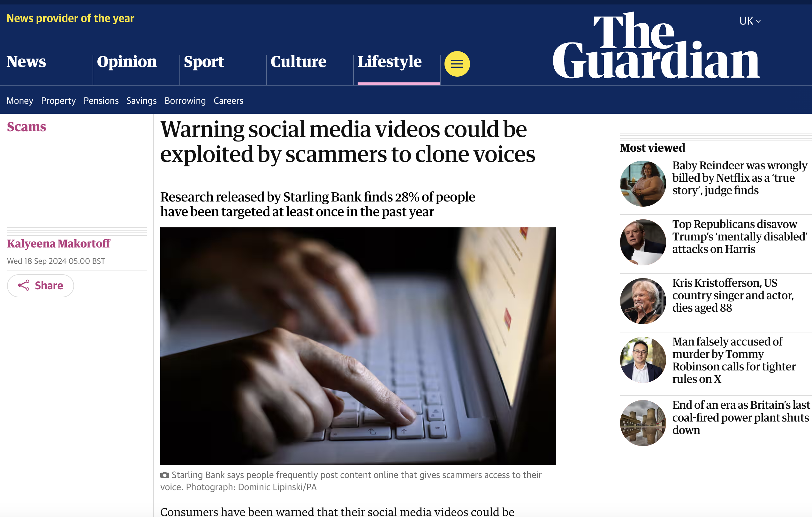
Task: Select the Lifestyle nav tab
Action: [390, 62]
